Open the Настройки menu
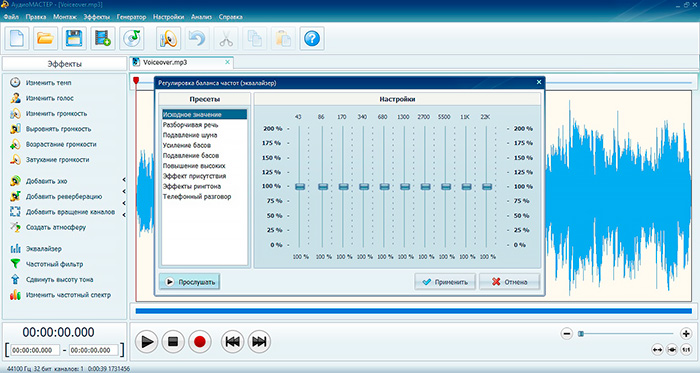The width and height of the screenshot is (700, 373). point(168,17)
